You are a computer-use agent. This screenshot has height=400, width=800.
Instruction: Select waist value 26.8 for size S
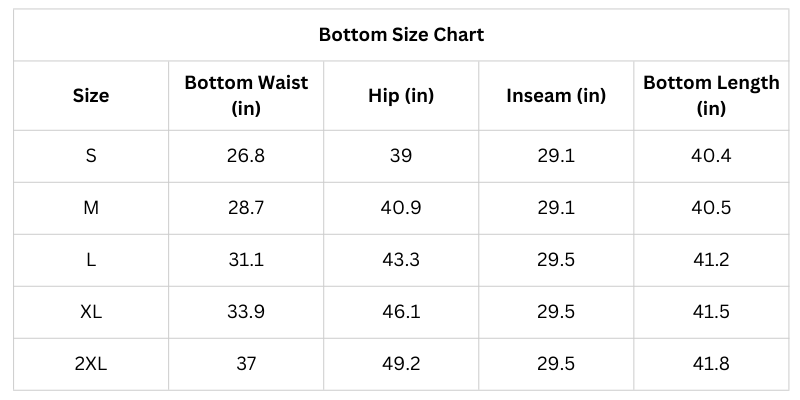246,156
